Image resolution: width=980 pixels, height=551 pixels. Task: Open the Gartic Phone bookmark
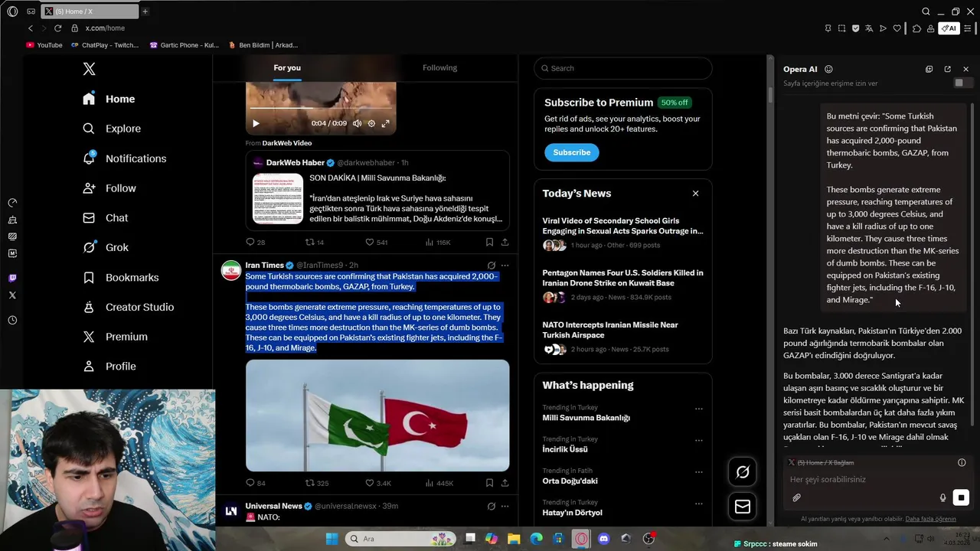coord(184,45)
